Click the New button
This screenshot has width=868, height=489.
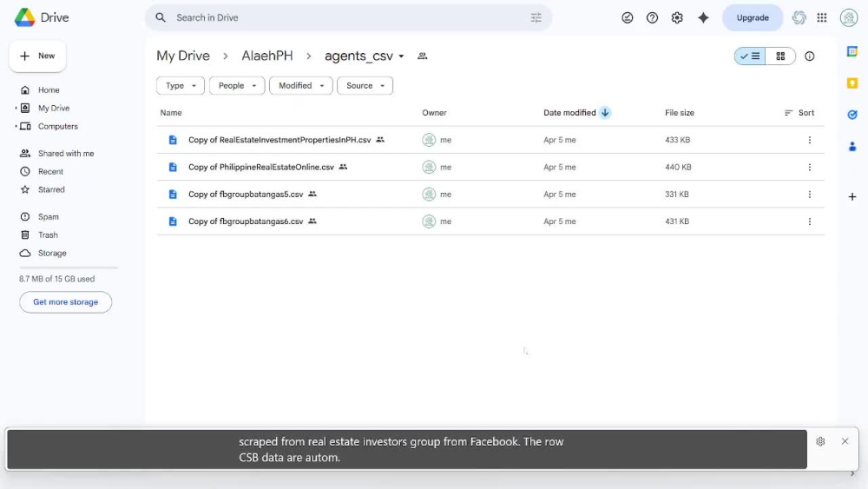tap(37, 56)
